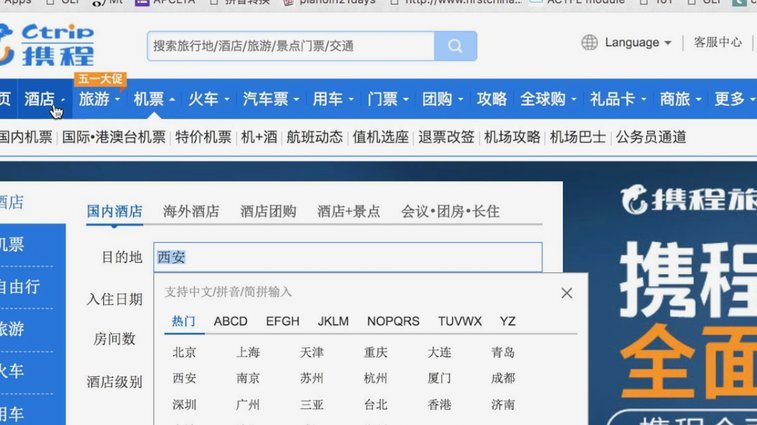Expand the 全球购 navigation menu
Screen dimensions: 757x425
[x=548, y=99]
